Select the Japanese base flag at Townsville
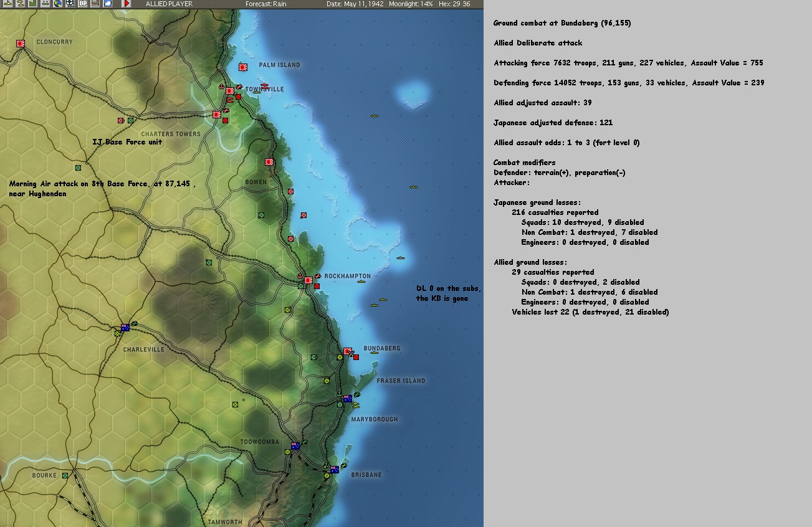Viewport: 812px width, 527px height. [230, 91]
